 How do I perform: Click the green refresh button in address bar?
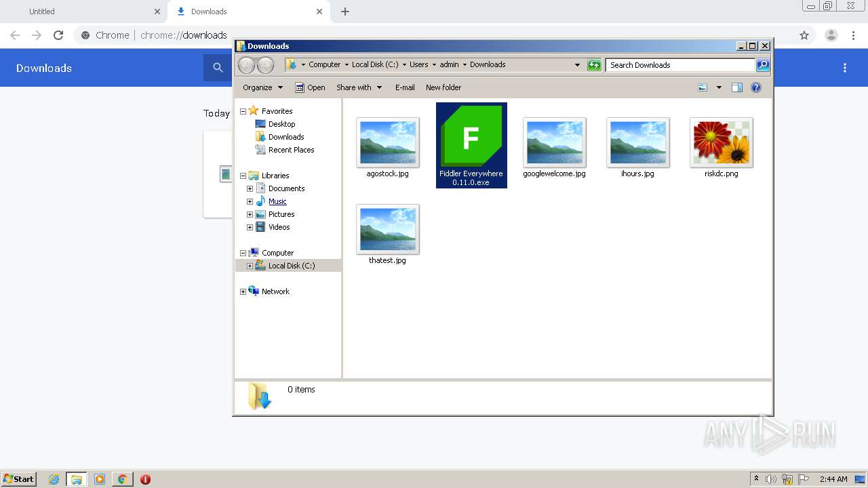[x=594, y=65]
